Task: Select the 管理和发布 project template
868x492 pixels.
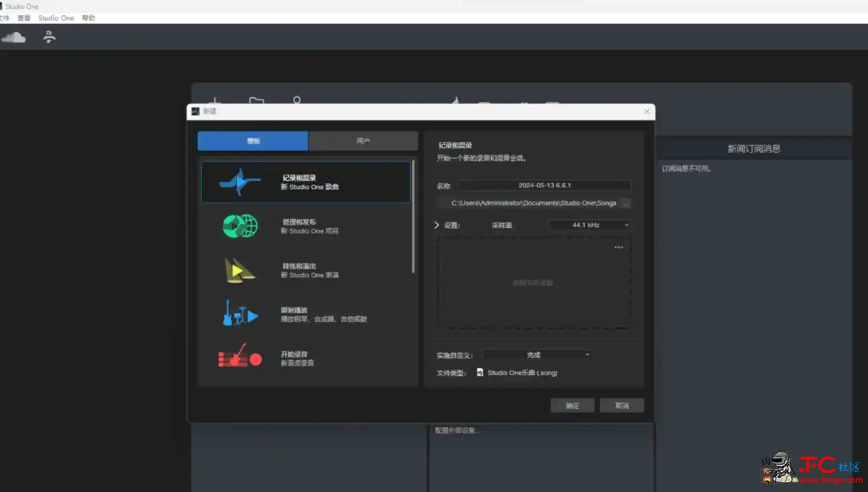Action: 306,226
